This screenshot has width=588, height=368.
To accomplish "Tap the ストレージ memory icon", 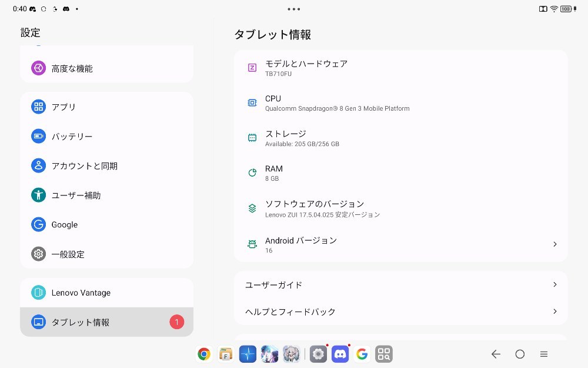I will tap(252, 138).
